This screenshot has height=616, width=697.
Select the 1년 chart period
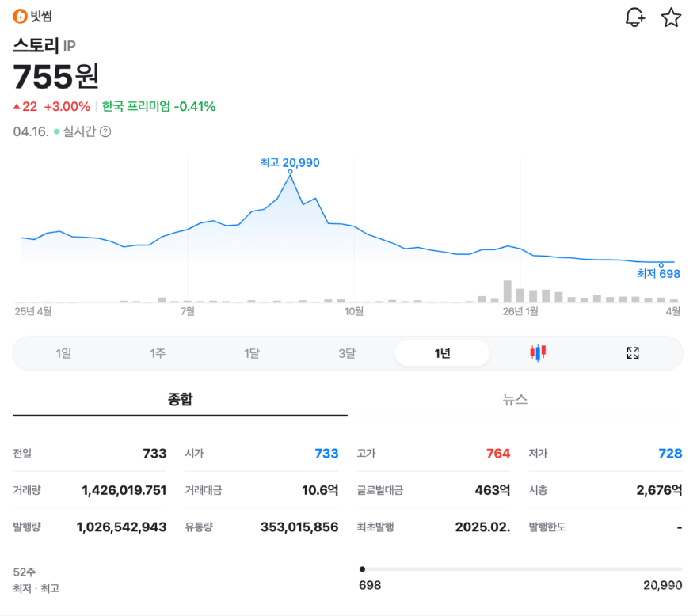point(442,353)
